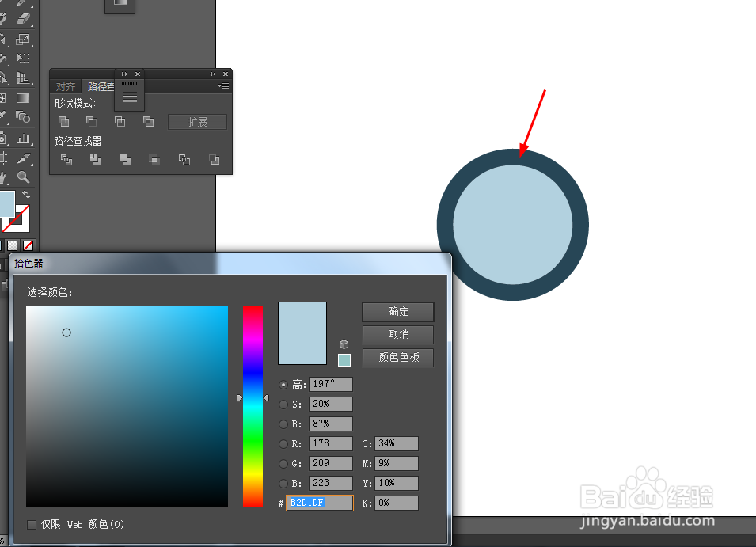
Task: Click the Exclude shape mode icon
Action: pos(149,121)
